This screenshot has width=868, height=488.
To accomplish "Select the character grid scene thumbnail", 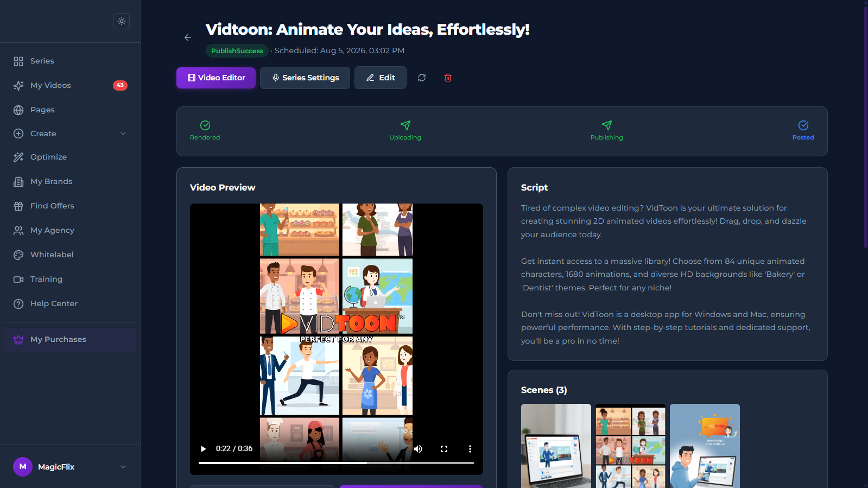I will (630, 446).
